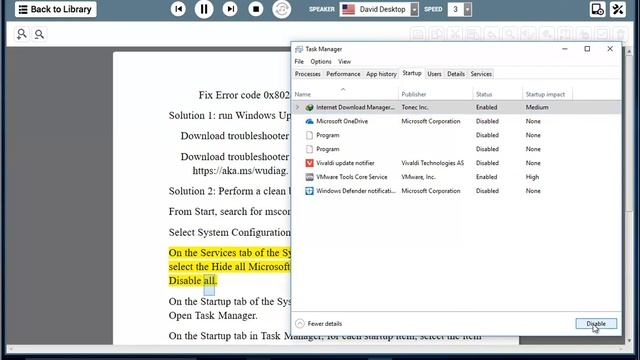Switch to the Performance tab
This screenshot has height=360, width=640.
[x=343, y=74]
